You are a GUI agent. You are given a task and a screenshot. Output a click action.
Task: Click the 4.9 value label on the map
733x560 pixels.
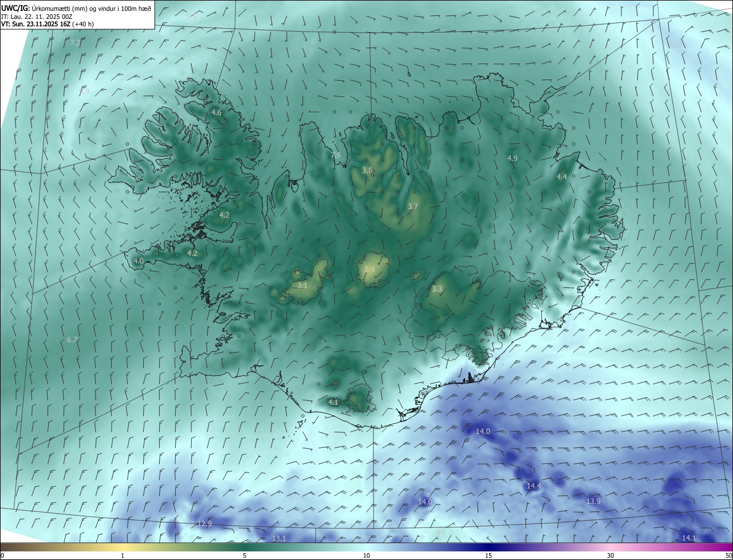tap(513, 158)
